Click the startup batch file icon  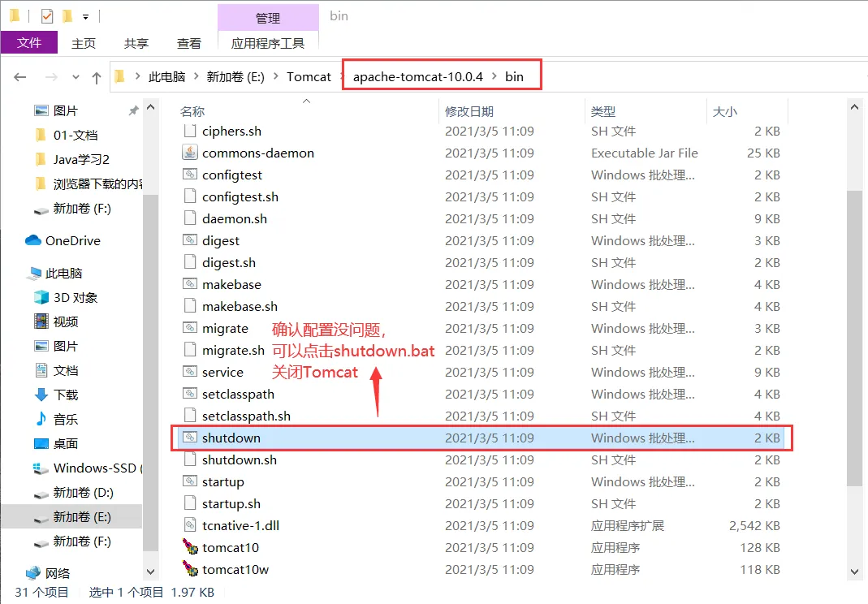point(190,481)
